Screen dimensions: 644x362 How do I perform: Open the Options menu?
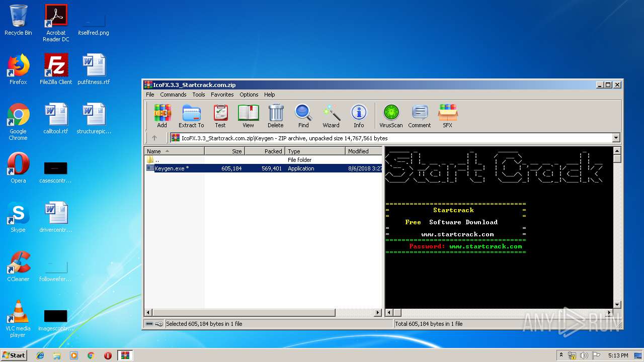(x=249, y=95)
